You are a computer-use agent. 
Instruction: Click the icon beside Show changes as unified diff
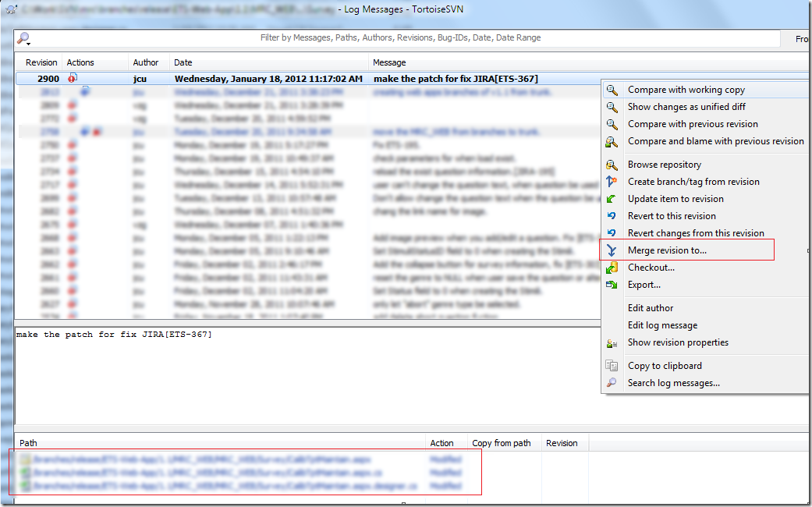[612, 107]
